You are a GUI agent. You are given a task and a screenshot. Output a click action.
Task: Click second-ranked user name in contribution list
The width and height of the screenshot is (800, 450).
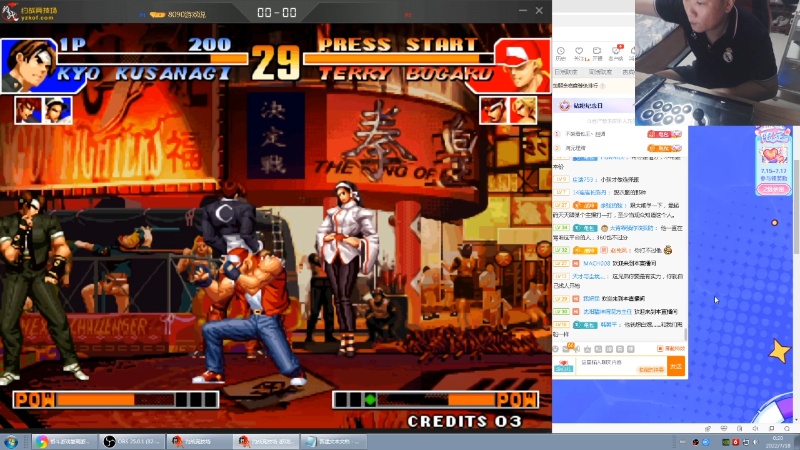point(575,148)
